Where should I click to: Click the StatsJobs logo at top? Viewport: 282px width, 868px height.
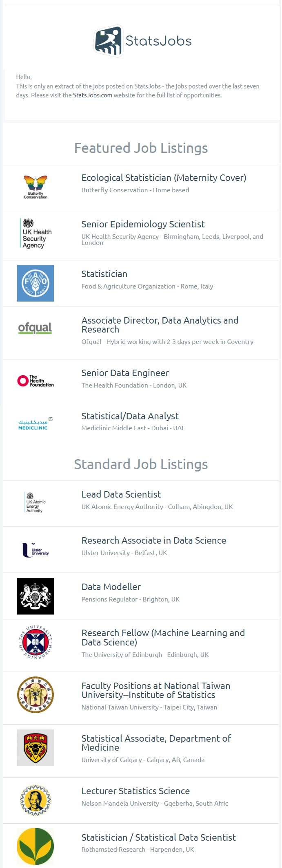(143, 41)
